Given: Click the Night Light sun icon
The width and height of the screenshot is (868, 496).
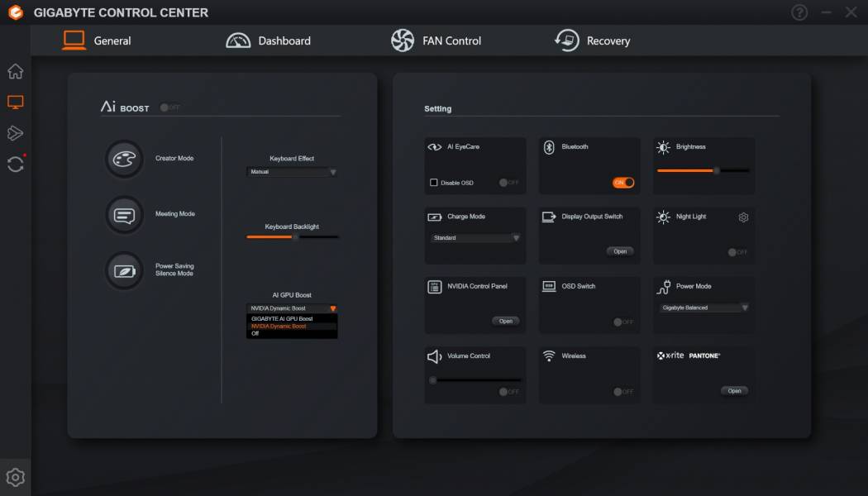Looking at the screenshot, I should tap(663, 217).
